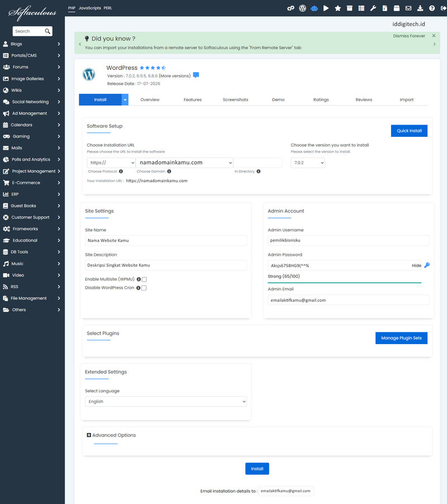
Task: Click the Admin Username field
Action: [x=348, y=240]
